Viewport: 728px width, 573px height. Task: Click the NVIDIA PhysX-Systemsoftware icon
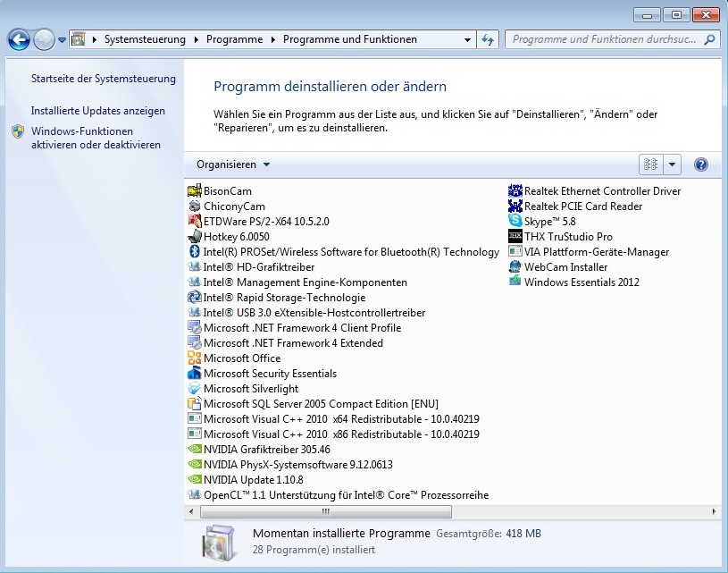pos(195,464)
